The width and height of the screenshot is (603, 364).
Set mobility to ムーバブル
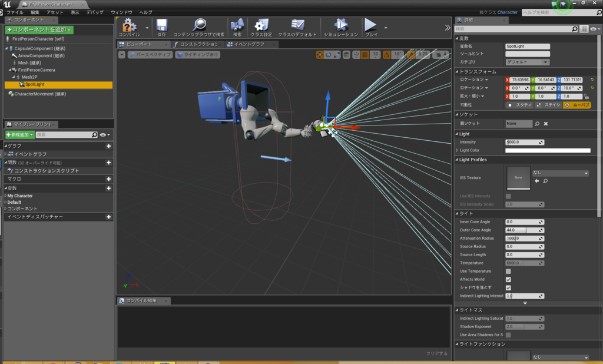point(577,105)
